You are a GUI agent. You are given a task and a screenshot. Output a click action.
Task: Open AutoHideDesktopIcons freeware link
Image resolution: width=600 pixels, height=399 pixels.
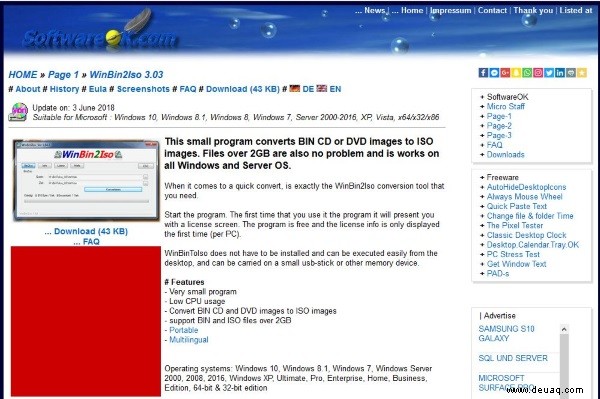click(x=526, y=187)
